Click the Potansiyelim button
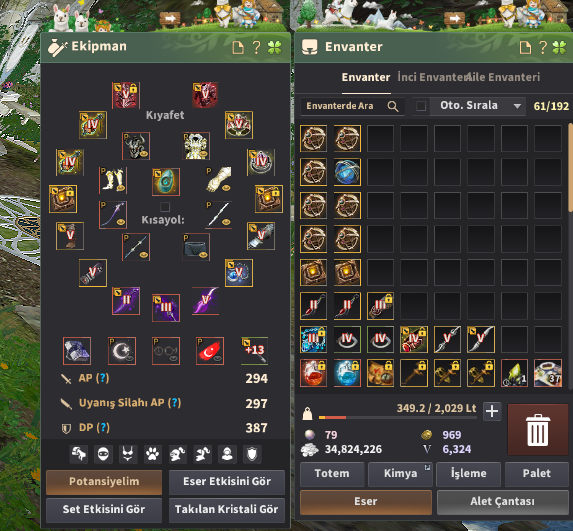573x531 pixels. click(104, 482)
